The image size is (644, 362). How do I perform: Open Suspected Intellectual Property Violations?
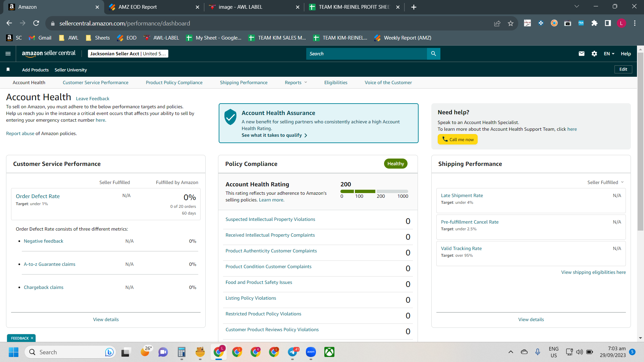click(270, 219)
